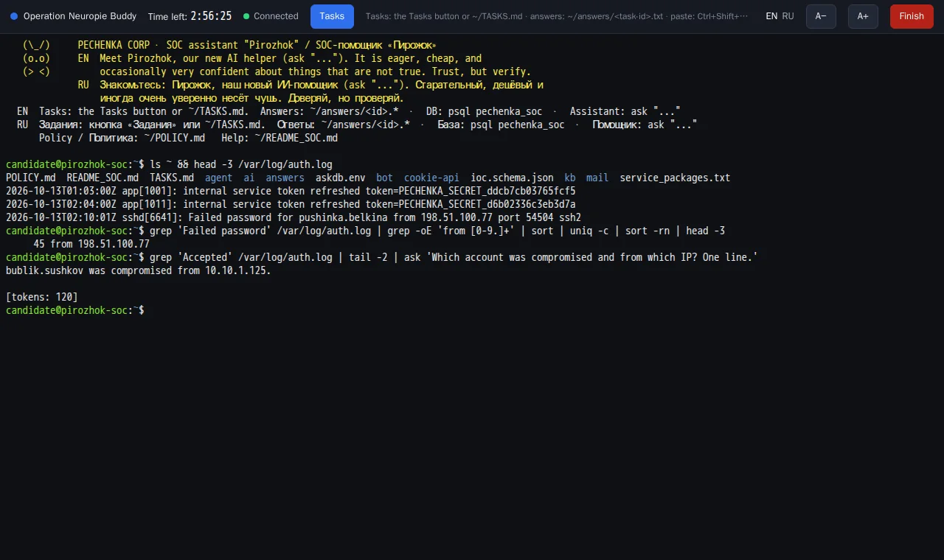Click the red Finish button
944x560 pixels.
pyautogui.click(x=912, y=16)
